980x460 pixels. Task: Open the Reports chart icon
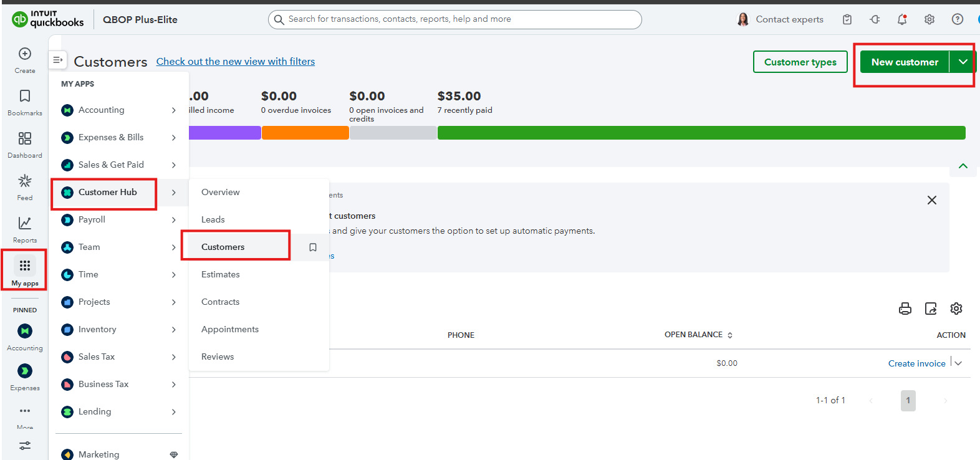pyautogui.click(x=25, y=223)
